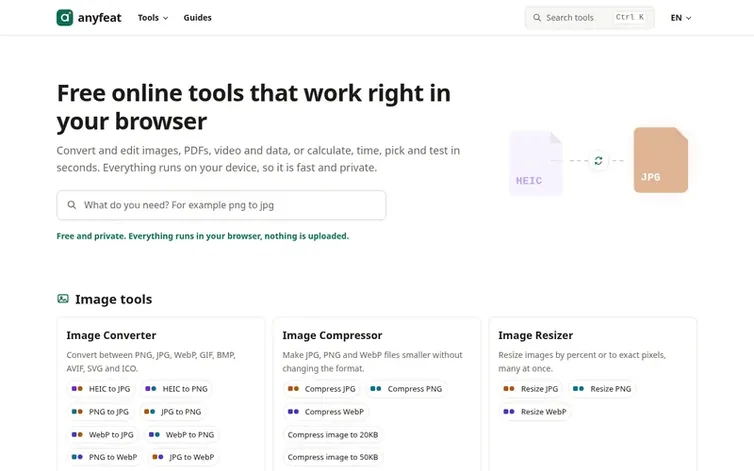Click the convert arrows icon between files

point(598,161)
